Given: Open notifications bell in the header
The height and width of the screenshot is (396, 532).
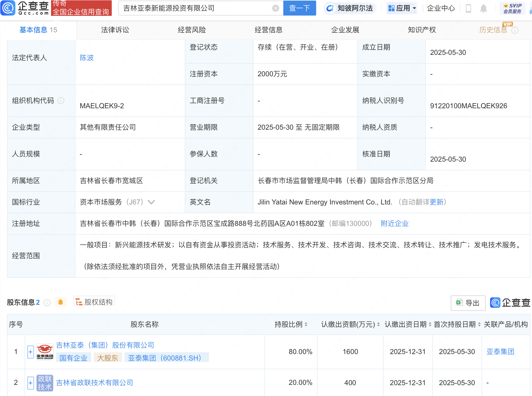Looking at the screenshot, I should click(484, 9).
